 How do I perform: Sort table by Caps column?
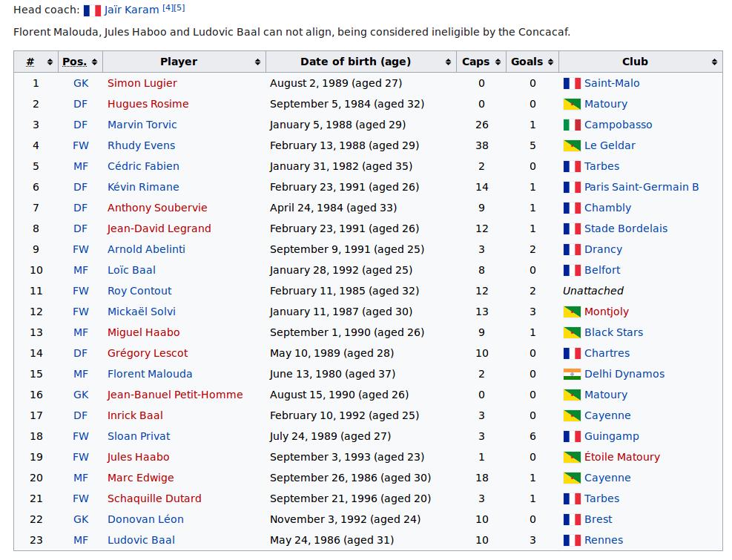tap(481, 62)
